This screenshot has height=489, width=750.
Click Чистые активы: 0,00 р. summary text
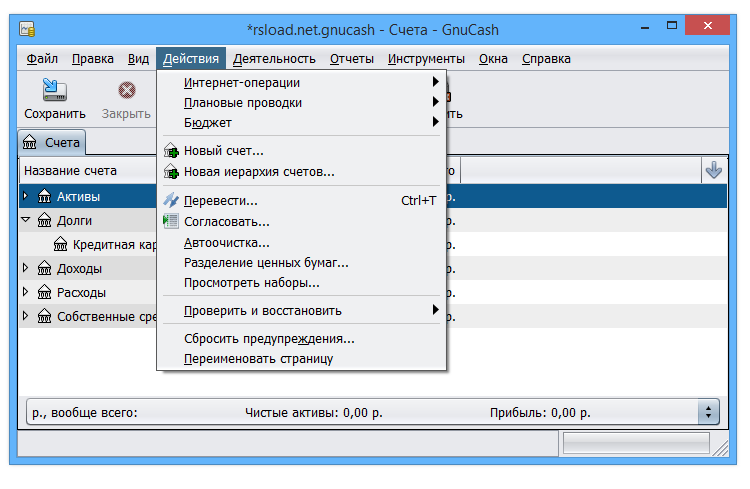314,412
